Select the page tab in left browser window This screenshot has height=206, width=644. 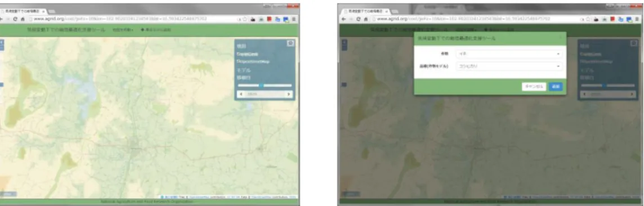tap(23, 12)
